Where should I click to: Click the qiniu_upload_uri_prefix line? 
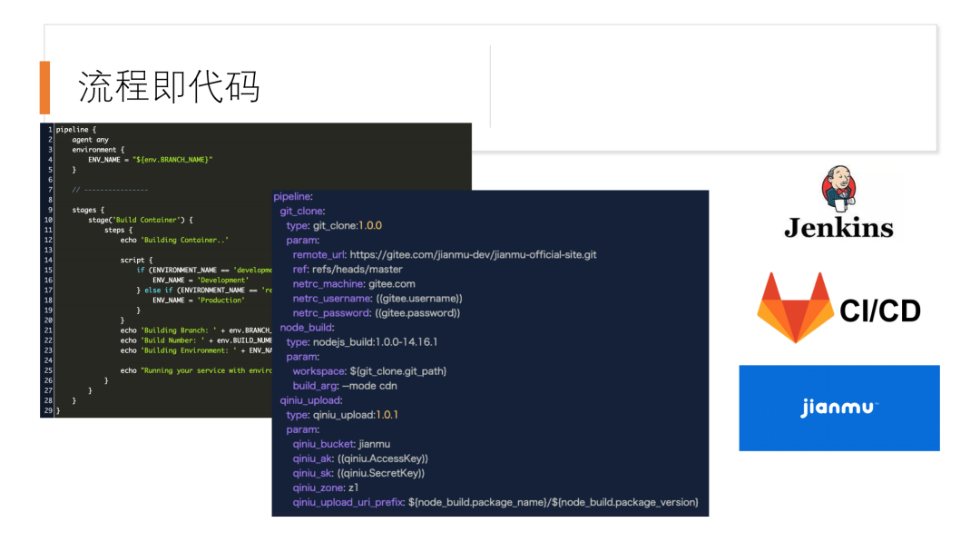pos(495,503)
